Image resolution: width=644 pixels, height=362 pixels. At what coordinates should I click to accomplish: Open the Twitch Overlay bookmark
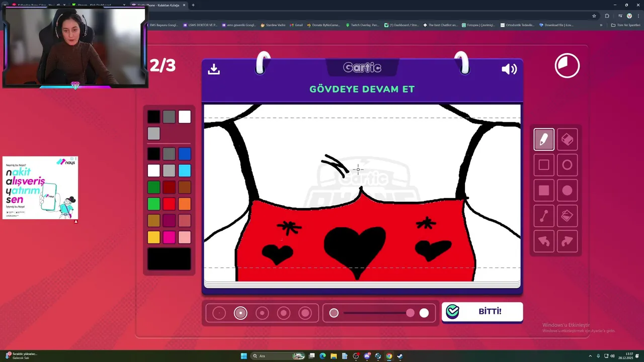pyautogui.click(x=362, y=25)
